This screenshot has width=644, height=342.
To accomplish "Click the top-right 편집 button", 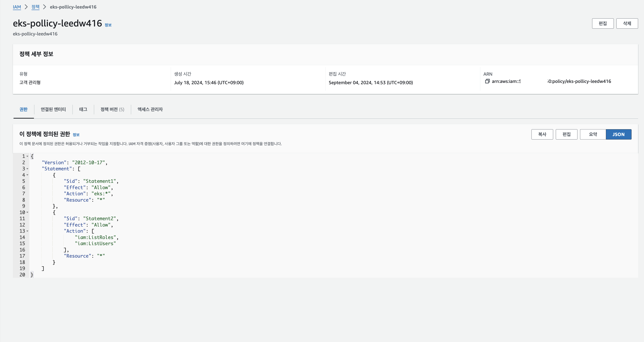I will click(x=602, y=23).
